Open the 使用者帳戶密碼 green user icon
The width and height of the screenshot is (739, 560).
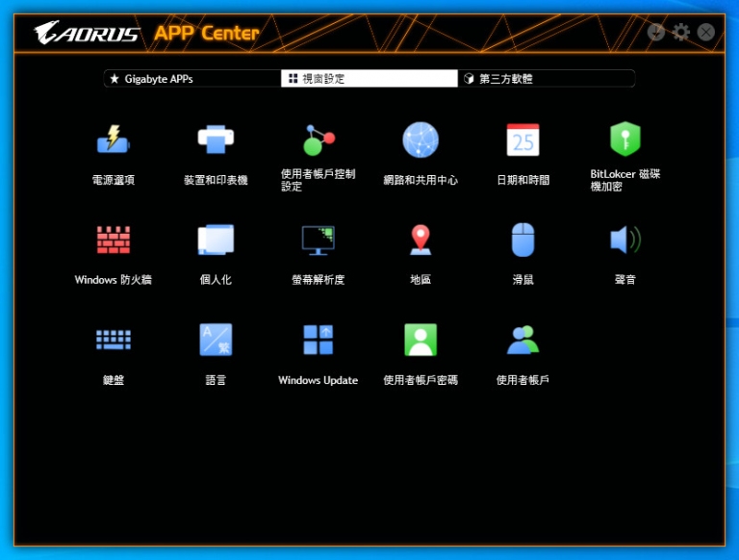(x=420, y=340)
